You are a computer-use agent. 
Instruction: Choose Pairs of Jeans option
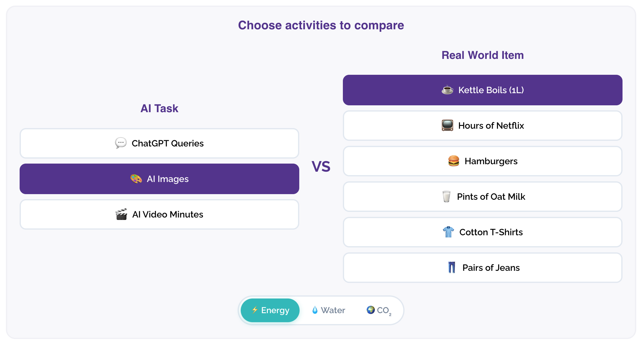tap(483, 268)
